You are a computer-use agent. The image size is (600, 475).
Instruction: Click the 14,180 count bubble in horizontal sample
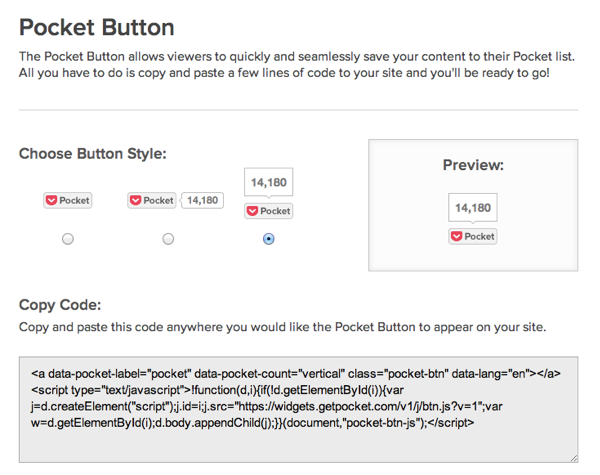pos(202,200)
